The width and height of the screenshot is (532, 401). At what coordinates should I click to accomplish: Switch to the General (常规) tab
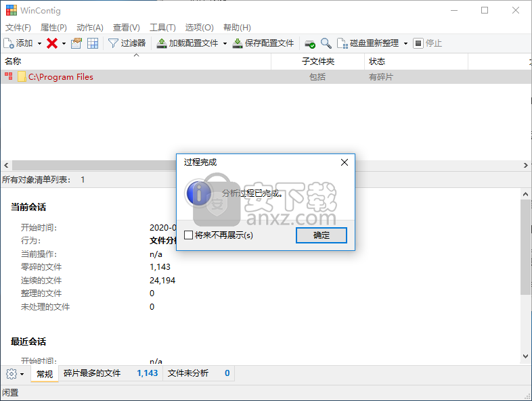45,374
